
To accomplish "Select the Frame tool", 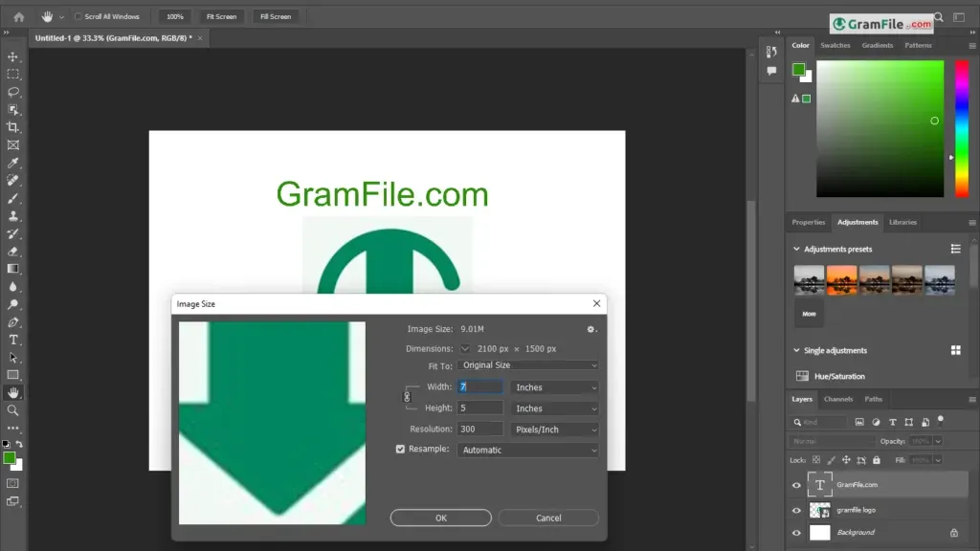I will click(13, 145).
